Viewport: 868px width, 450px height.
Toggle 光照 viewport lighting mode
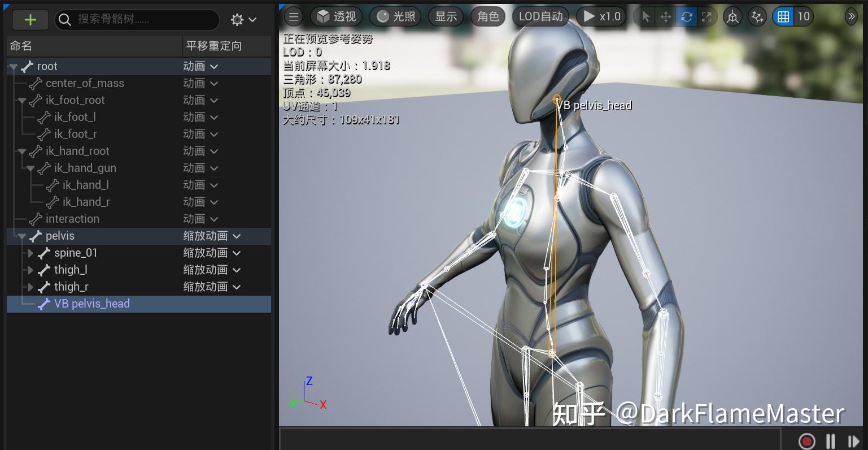coord(395,16)
